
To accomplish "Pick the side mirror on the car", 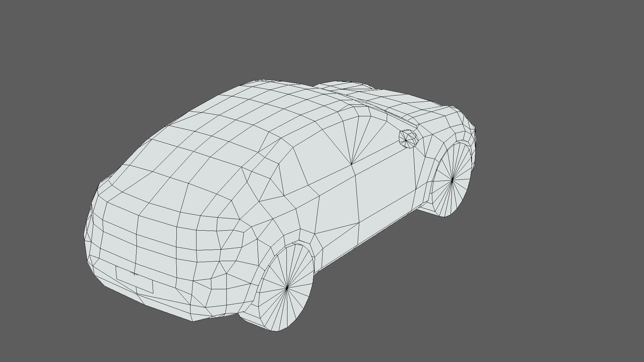I will pyautogui.click(x=408, y=138).
